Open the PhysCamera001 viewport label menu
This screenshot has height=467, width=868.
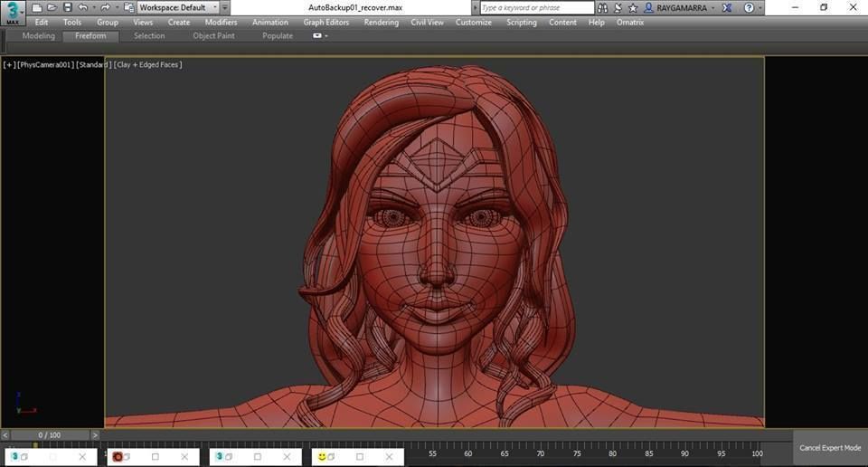(46, 65)
